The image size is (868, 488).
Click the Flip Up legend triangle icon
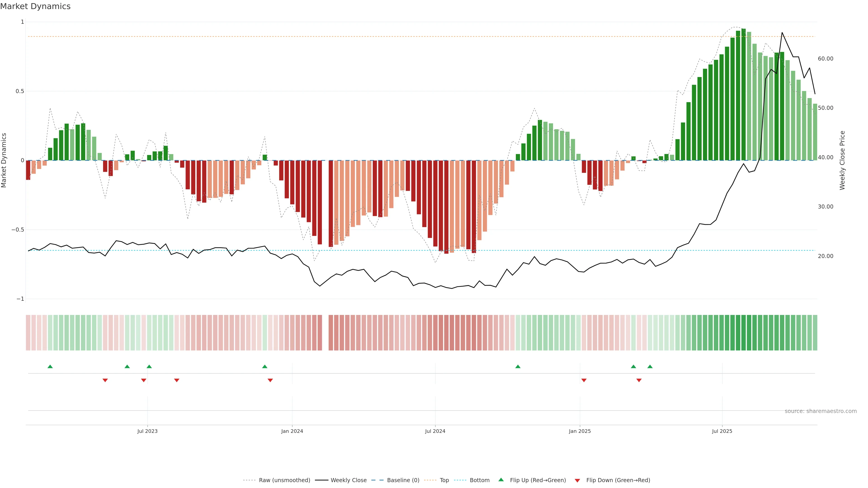click(x=501, y=480)
